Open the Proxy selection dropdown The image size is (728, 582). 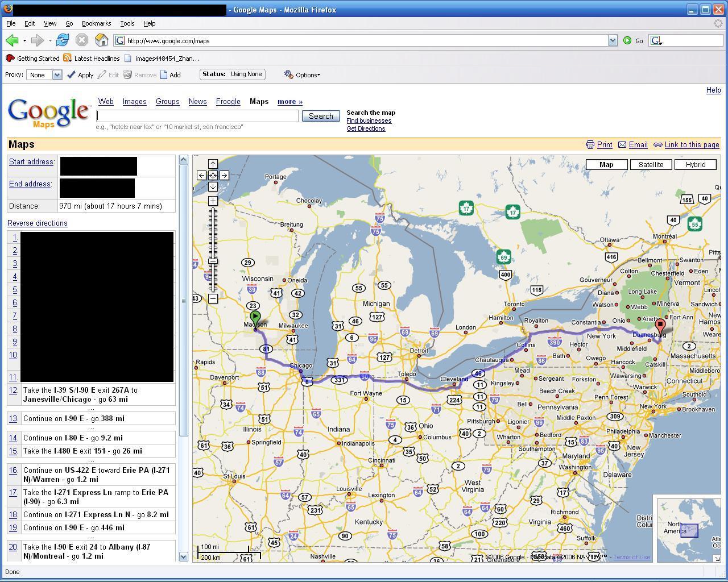tap(44, 74)
